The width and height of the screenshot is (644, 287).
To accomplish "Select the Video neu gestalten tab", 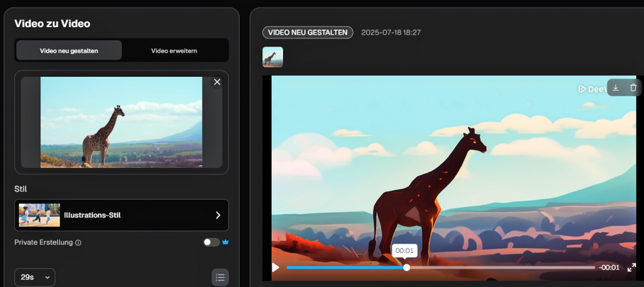I will click(69, 50).
